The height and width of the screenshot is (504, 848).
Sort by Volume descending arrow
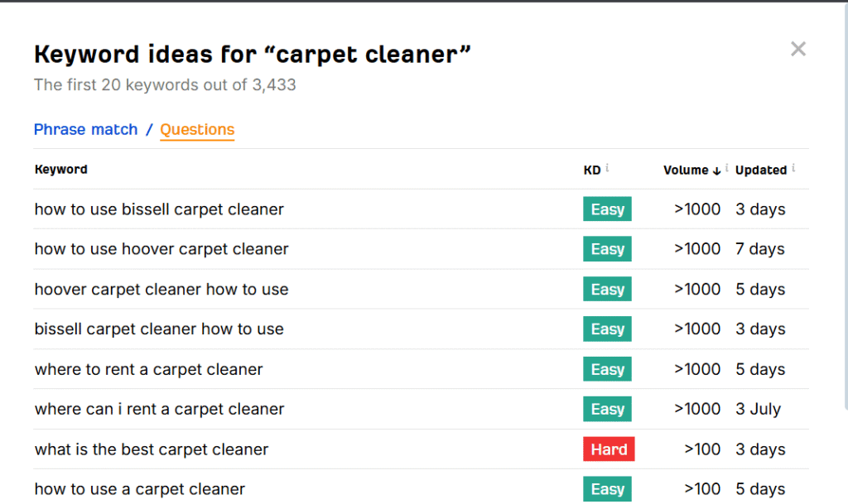point(716,170)
